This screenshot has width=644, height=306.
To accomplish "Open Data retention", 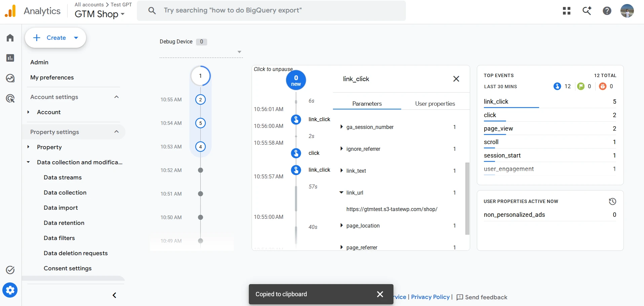I will click(x=64, y=223).
